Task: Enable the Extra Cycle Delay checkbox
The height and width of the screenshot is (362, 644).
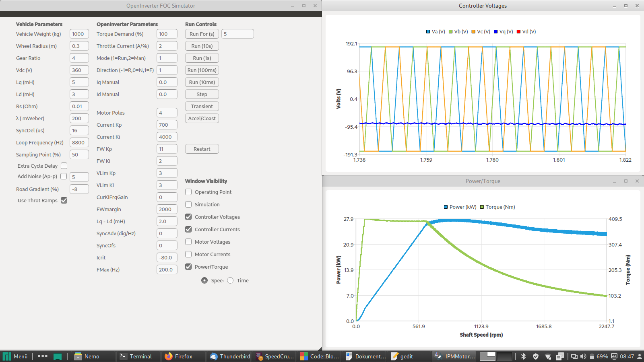Action: pyautogui.click(x=64, y=166)
